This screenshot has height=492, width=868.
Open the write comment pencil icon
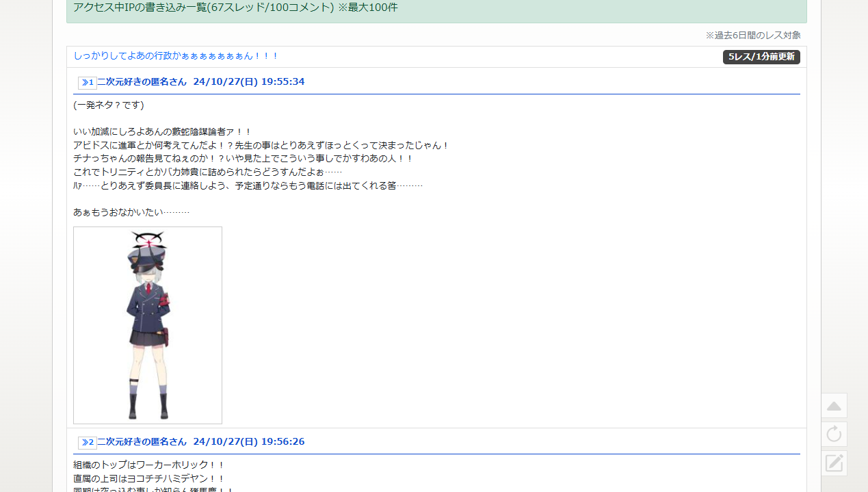pyautogui.click(x=834, y=463)
